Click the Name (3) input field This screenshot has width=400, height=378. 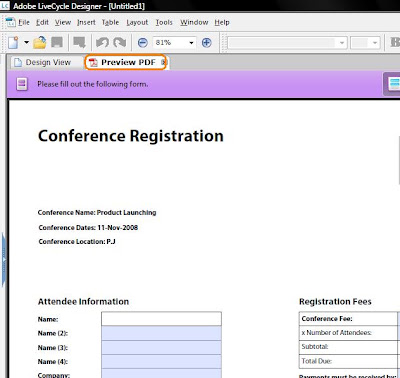[161, 347]
